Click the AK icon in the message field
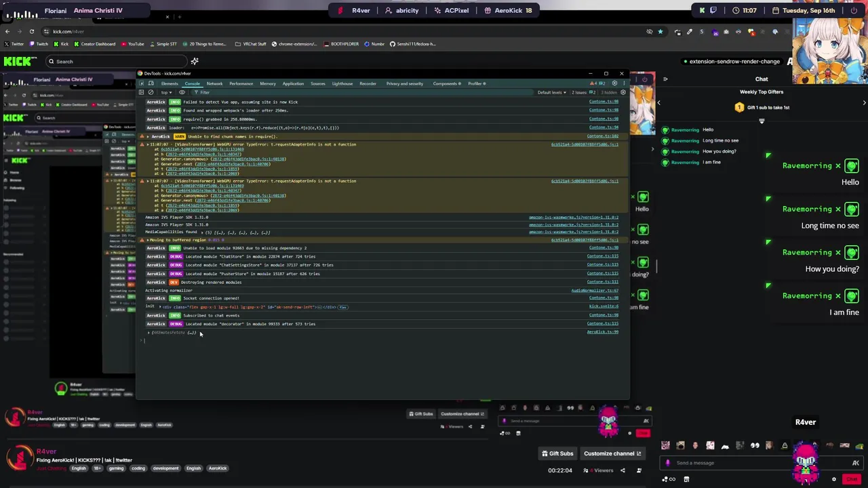868x488 pixels. (856, 463)
